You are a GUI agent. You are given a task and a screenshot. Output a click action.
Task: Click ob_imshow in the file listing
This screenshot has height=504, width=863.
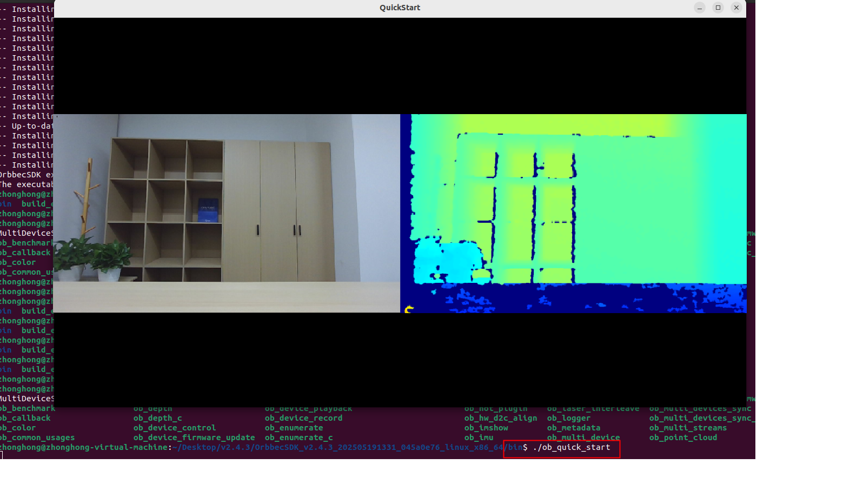pos(486,428)
